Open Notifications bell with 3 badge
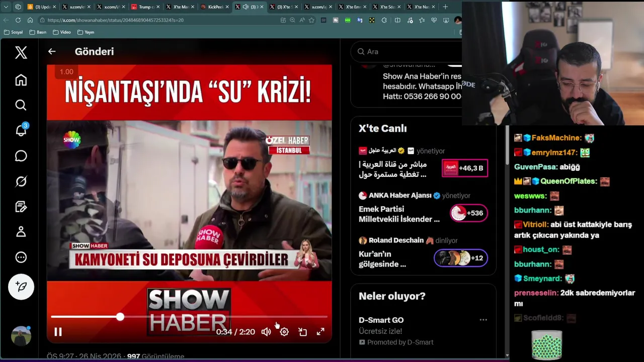 click(x=21, y=130)
